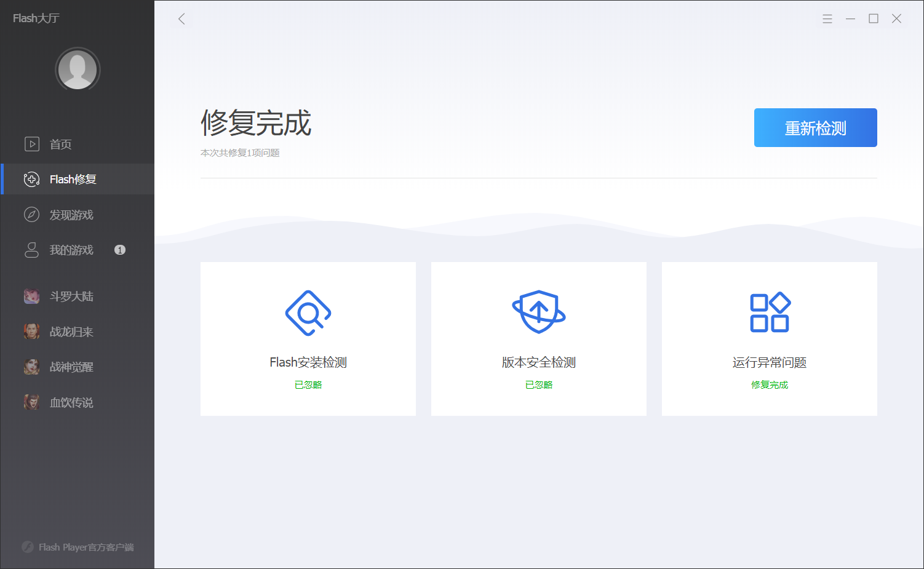The image size is (924, 569).
Task: Open the 战神觉醒 game shortcut
Action: click(71, 367)
